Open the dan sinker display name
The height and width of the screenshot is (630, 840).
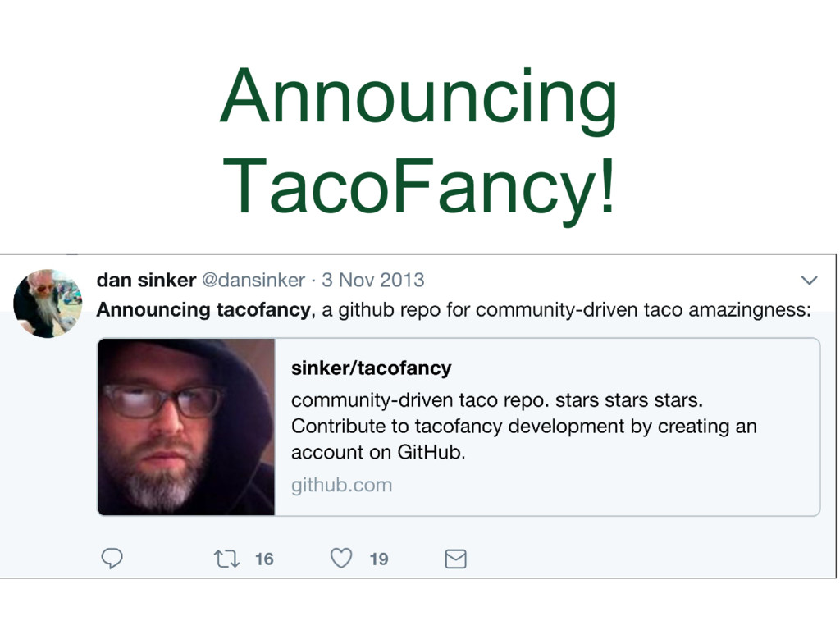coord(146,281)
